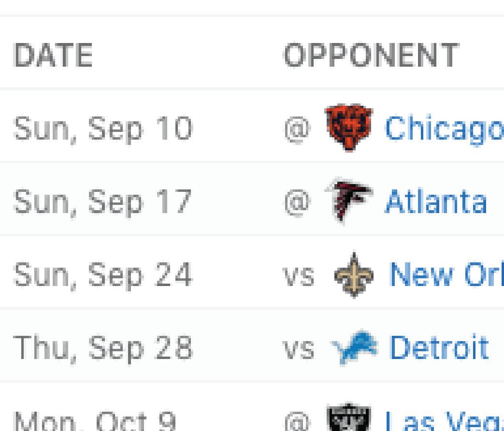Click the Las Vegas Raiders logo
This screenshot has width=504, height=431.
click(349, 417)
